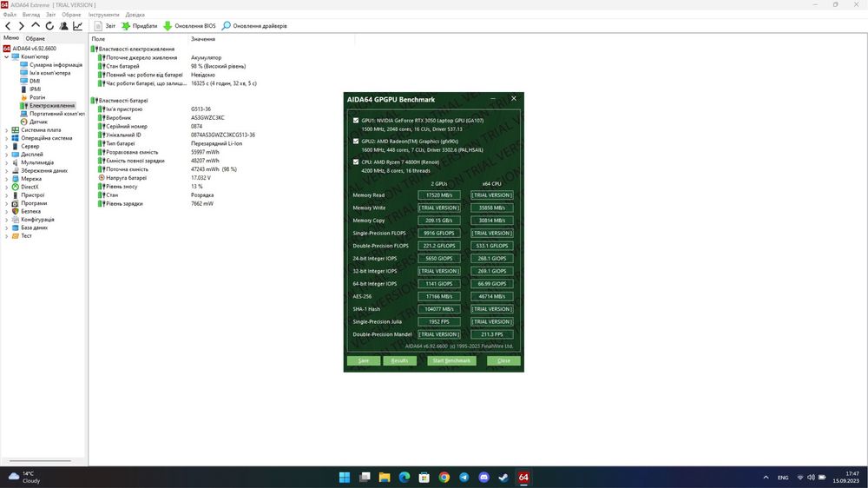Go forward with the right arrow toolbar icon

[21, 26]
